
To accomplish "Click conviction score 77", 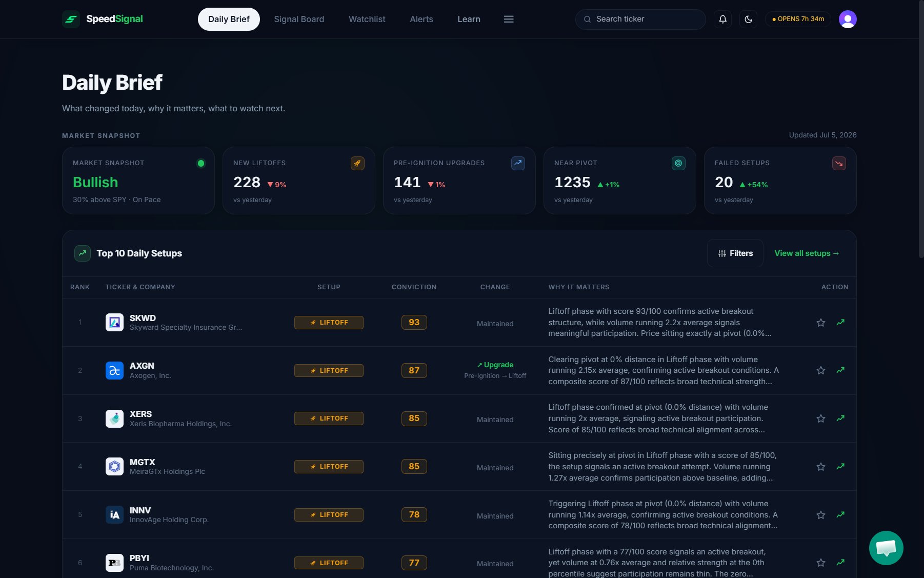I will click(x=414, y=563).
